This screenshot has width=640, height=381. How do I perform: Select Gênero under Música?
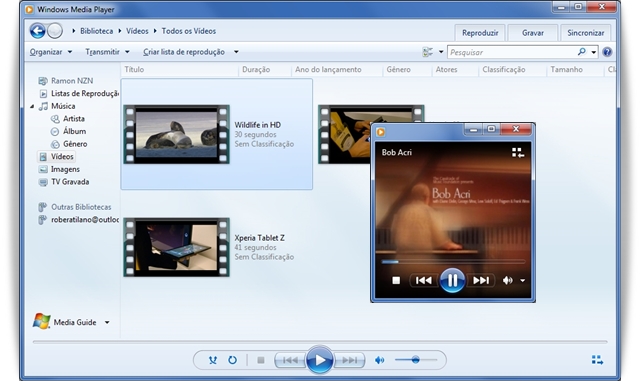click(x=69, y=144)
